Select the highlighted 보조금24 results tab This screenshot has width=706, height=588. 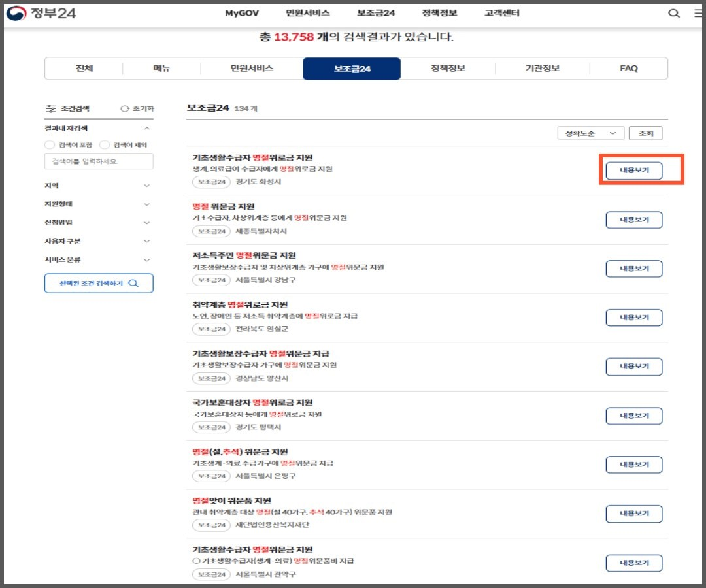[x=352, y=69]
